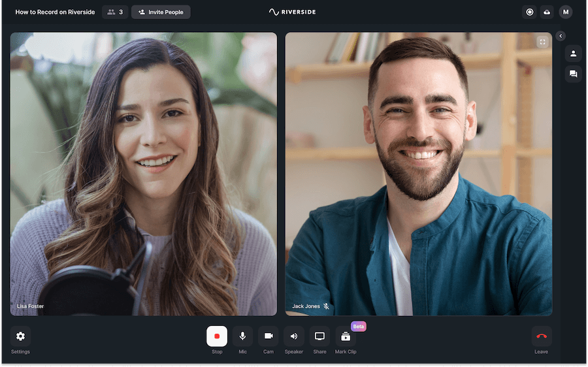Select Lisa Foster's video tile

pos(144,174)
